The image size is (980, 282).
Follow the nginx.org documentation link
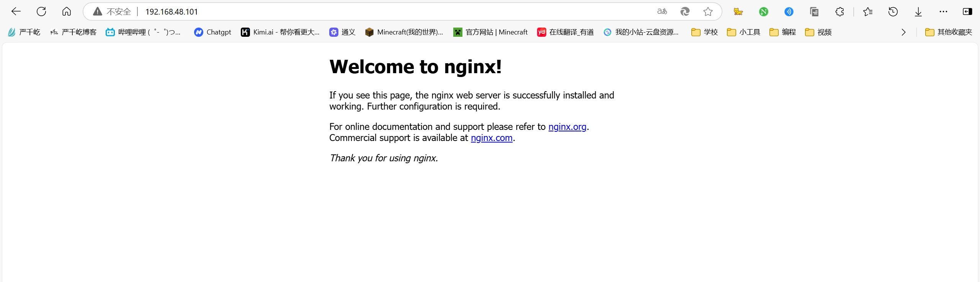tap(567, 127)
